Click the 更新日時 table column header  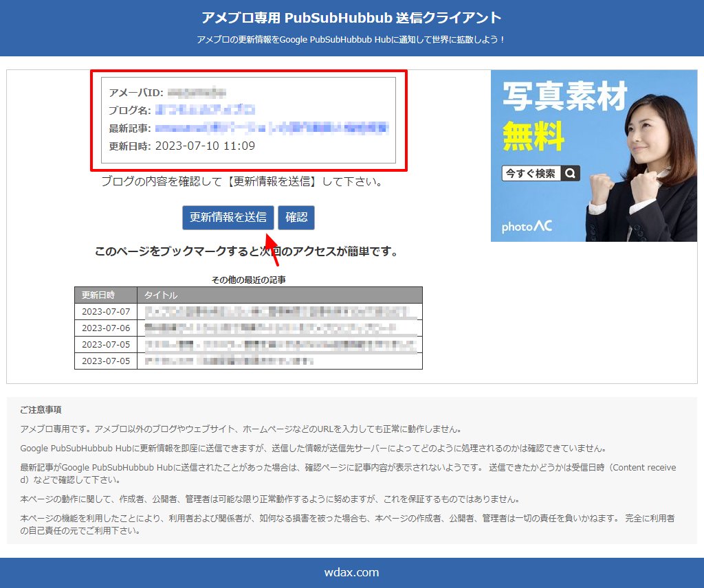(98, 295)
